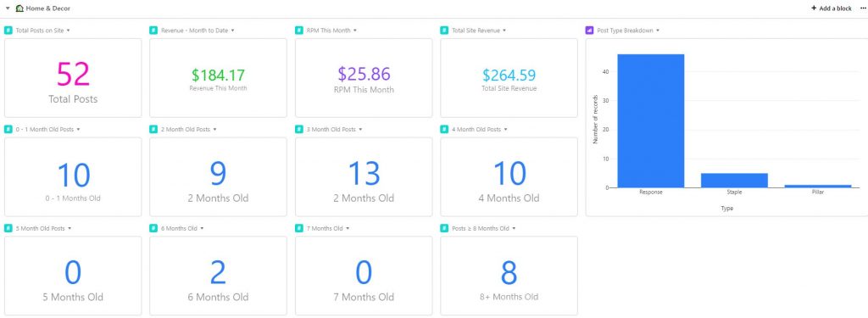Image resolution: width=868 pixels, height=318 pixels.
Task: Click the Staple bar in chart
Action: 734,181
